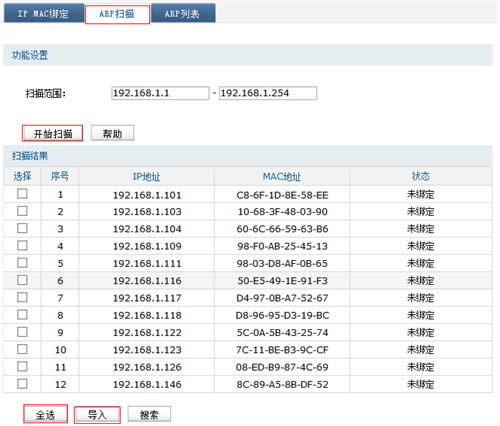The height and width of the screenshot is (426, 500).
Task: Click the IP地址 column header
Action: pyautogui.click(x=146, y=176)
